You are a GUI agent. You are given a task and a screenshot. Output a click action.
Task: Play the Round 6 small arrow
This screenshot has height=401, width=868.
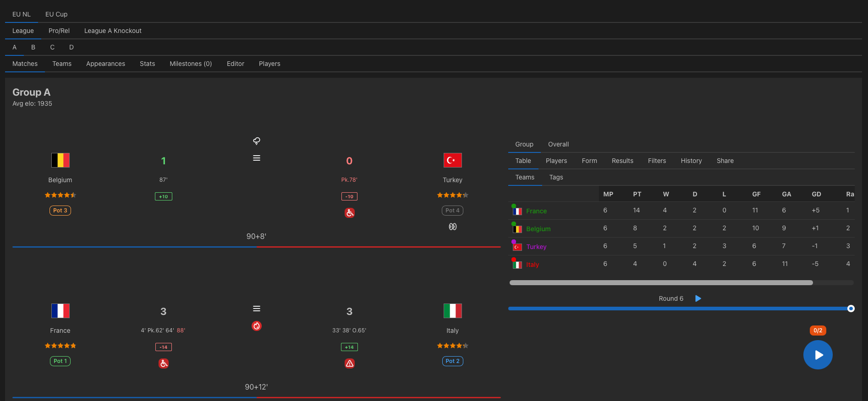[698, 298]
